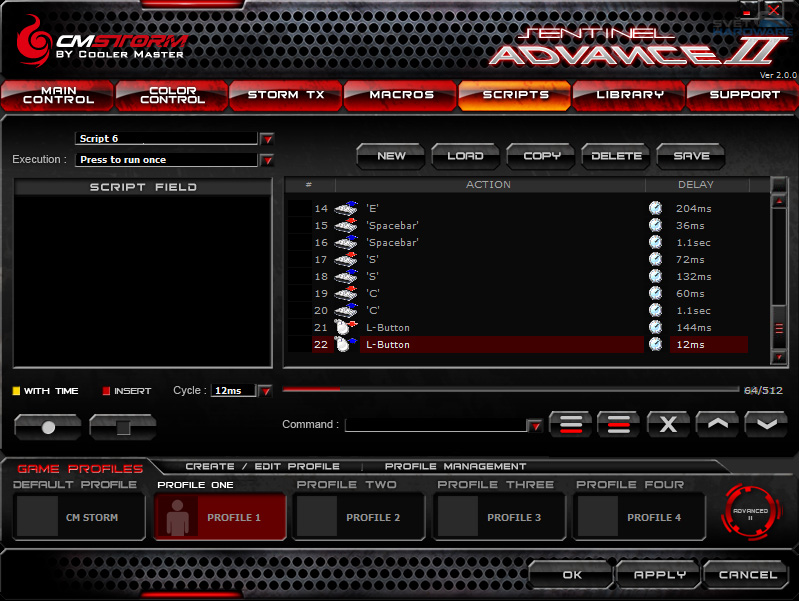Toggle the WITH TIME option
Image resolution: width=799 pixels, height=601 pixels.
(x=17, y=391)
